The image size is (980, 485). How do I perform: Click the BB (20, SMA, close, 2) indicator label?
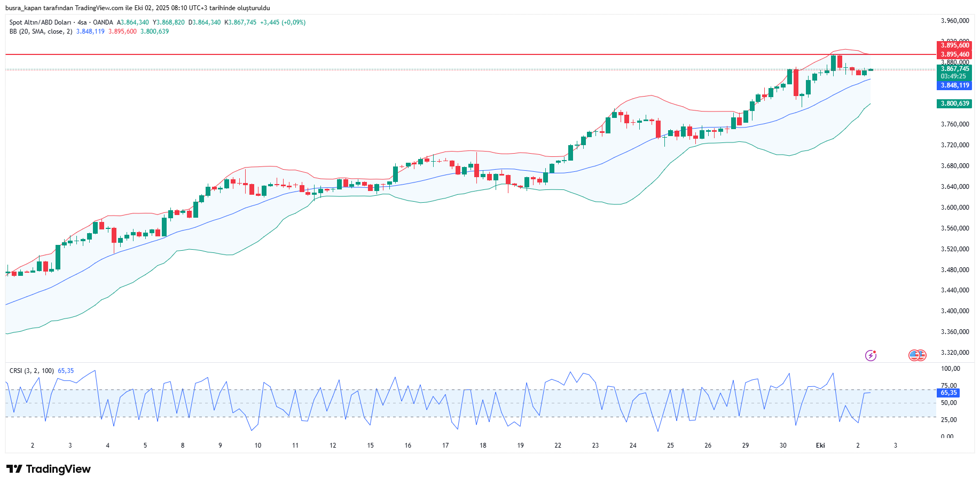click(x=41, y=31)
